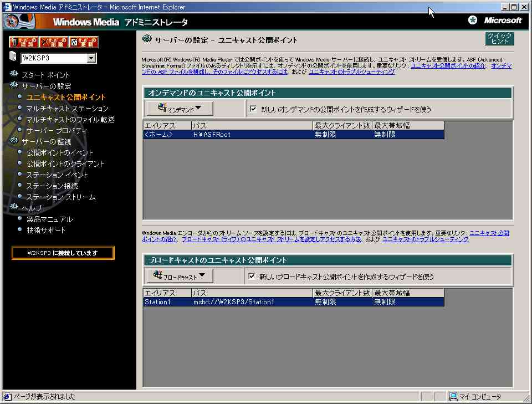532x404 pixels.
Task: Follow the ブロードキャスト (ライブ) のユニキャスト ストリーム link
Action: pyautogui.click(x=272, y=239)
